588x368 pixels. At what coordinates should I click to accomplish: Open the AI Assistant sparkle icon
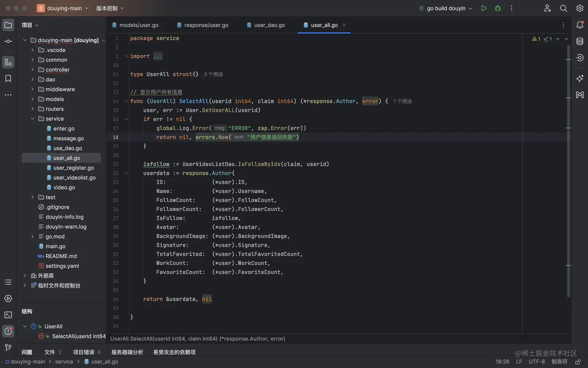(x=580, y=79)
